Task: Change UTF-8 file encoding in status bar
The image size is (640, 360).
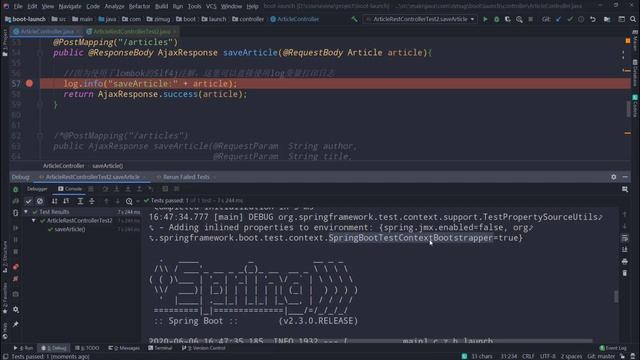Action: [x=547, y=356]
